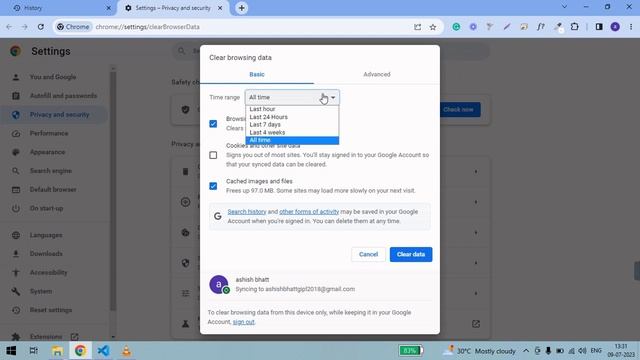The image size is (640, 360).
Task: Click the ENG language indicator
Action: tap(596, 351)
